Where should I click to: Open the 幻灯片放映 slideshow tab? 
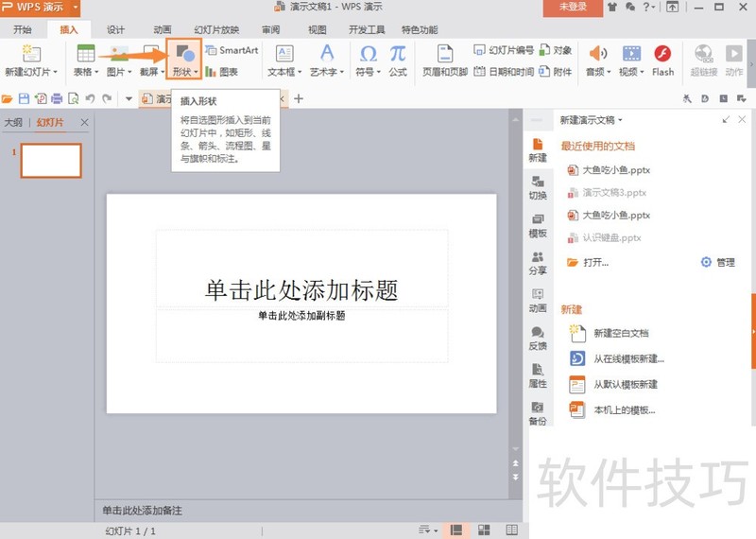tap(216, 30)
